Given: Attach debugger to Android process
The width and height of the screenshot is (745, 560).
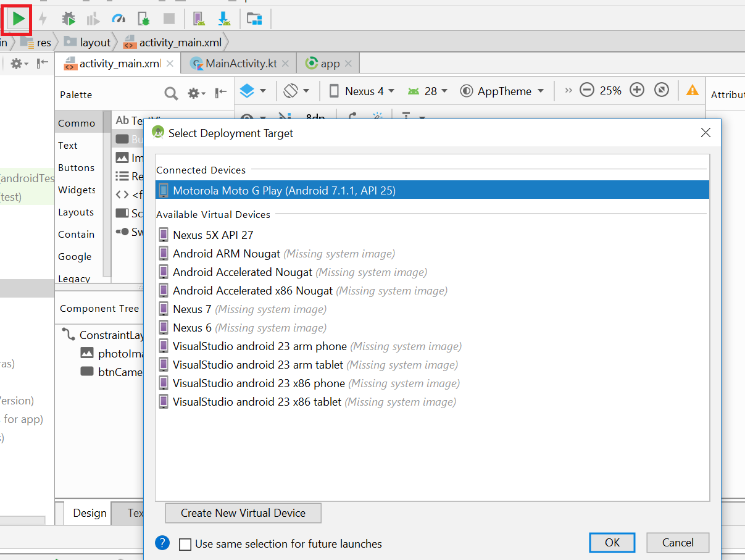Looking at the screenshot, I should tap(143, 19).
